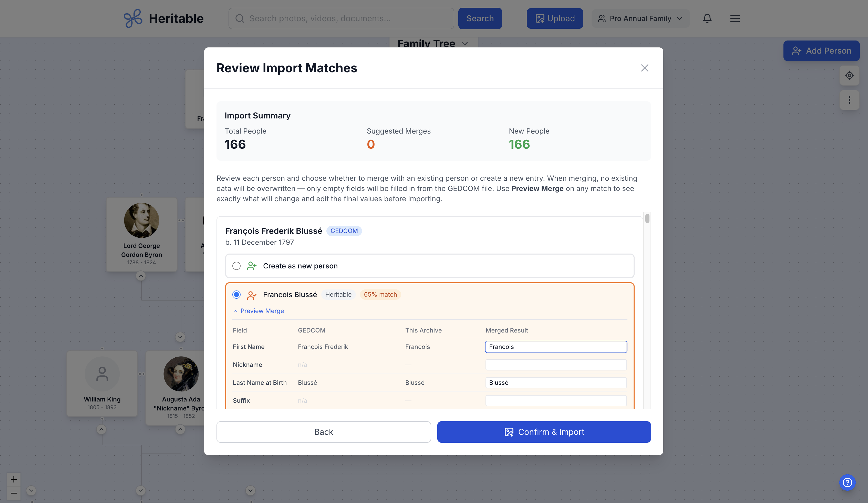Click the Nickname merged result field
The width and height of the screenshot is (868, 503).
(556, 365)
